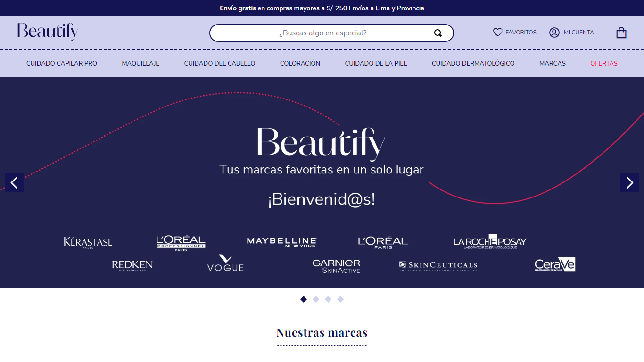
Task: Click the Vogue brand logo
Action: pos(225,263)
